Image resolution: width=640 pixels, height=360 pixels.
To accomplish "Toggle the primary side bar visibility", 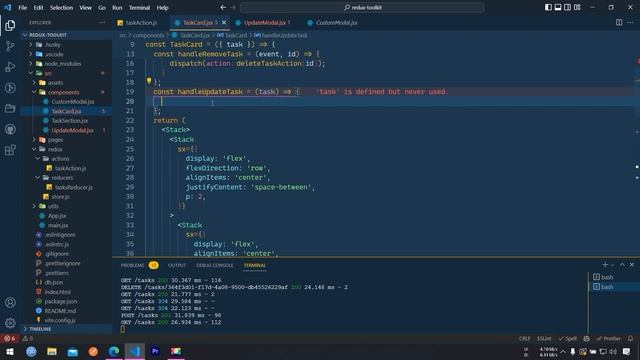I will (x=548, y=7).
